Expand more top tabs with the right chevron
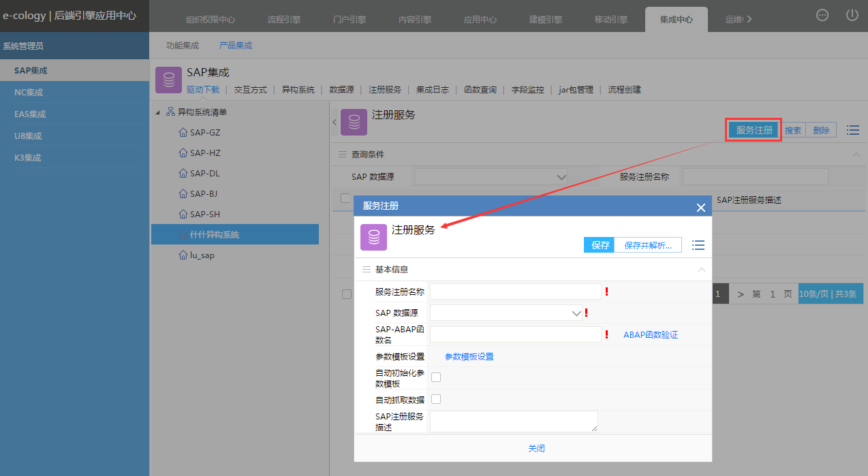The height and width of the screenshot is (476, 868). [x=749, y=20]
